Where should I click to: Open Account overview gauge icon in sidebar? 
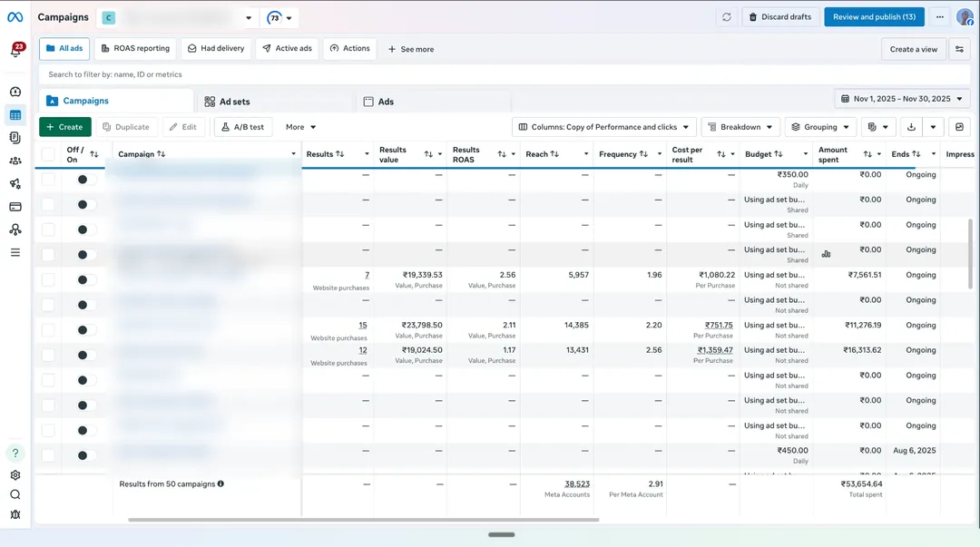tap(15, 92)
